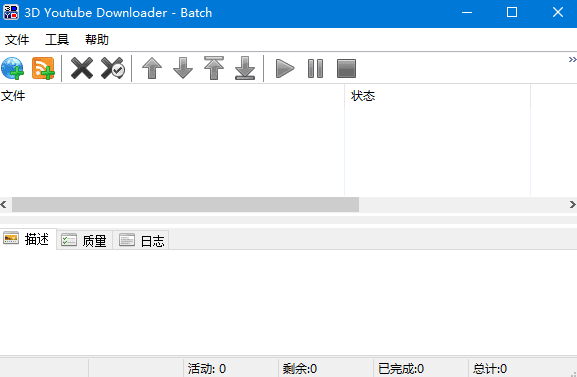This screenshot has width=577, height=377.
Task: Click the 总计:0 status entry
Action: (x=490, y=369)
